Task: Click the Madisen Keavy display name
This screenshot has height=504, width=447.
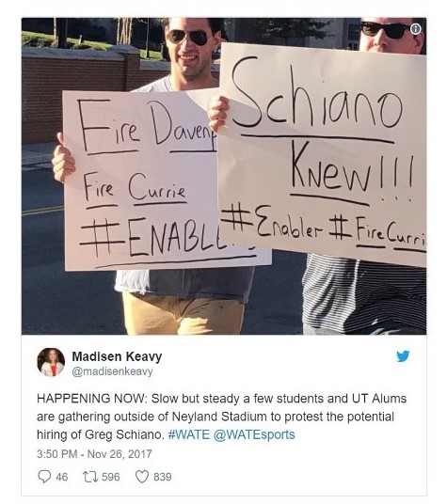Action: pyautogui.click(x=117, y=356)
